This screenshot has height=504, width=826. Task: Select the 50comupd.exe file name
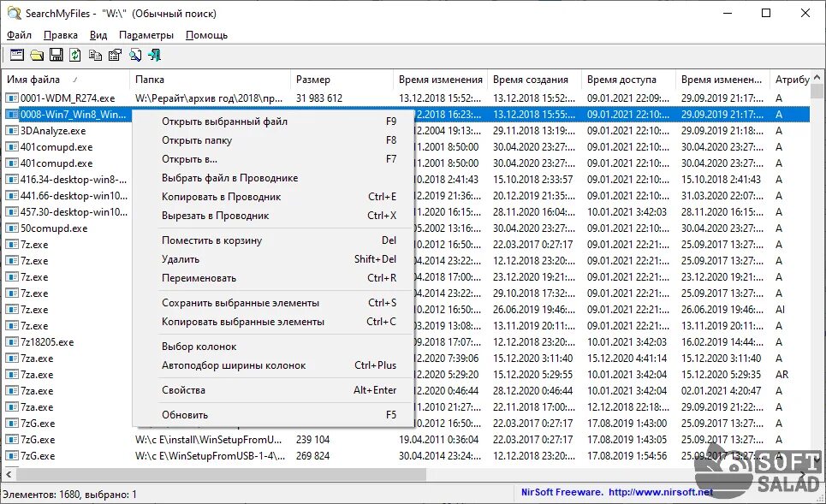point(54,228)
